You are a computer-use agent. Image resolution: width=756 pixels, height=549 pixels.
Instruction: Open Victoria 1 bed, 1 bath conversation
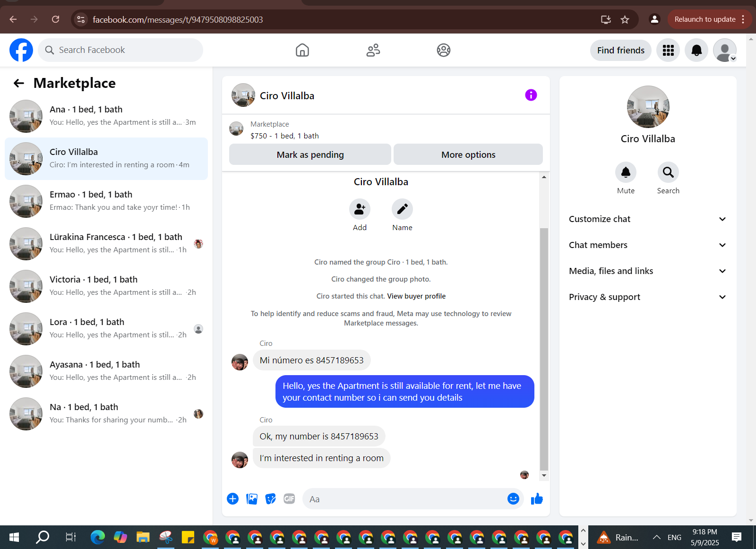coord(106,286)
